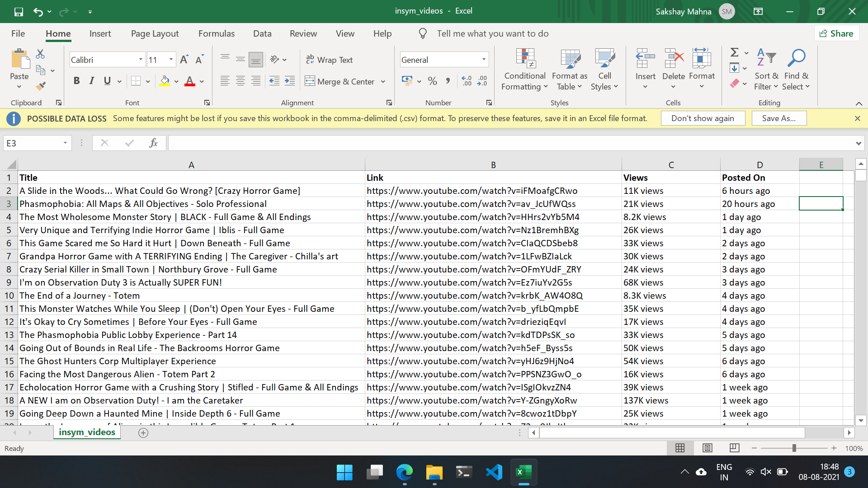The height and width of the screenshot is (488, 868).
Task: Open the Insert ribbon tab
Action: point(100,33)
